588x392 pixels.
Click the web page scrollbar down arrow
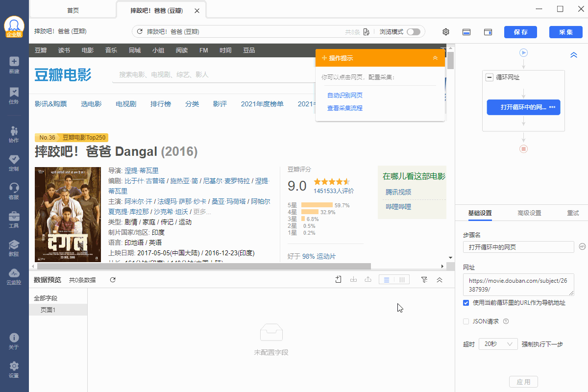click(450, 257)
